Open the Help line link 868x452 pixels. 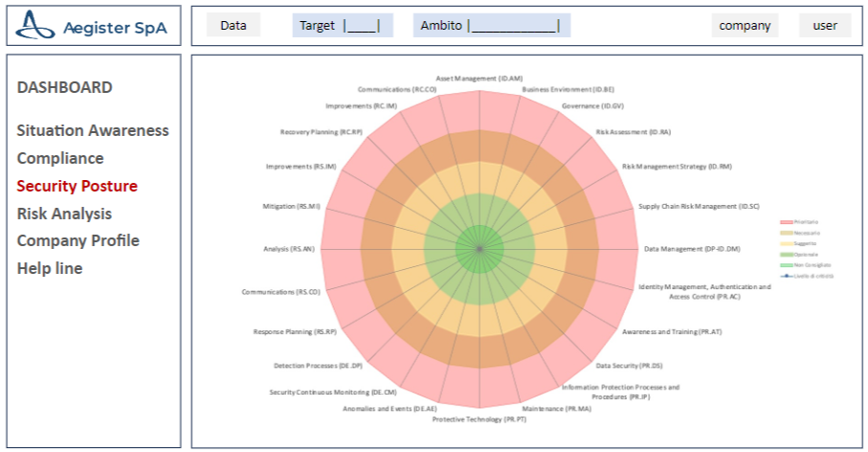50,268
